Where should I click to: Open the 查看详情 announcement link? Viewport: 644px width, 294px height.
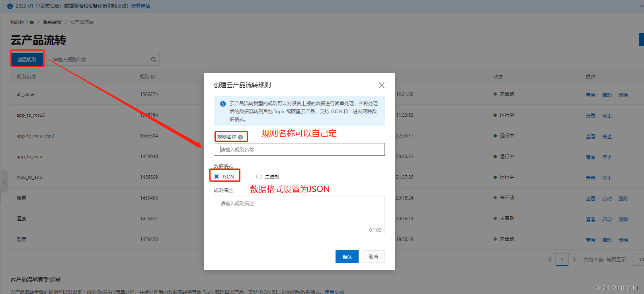141,6
